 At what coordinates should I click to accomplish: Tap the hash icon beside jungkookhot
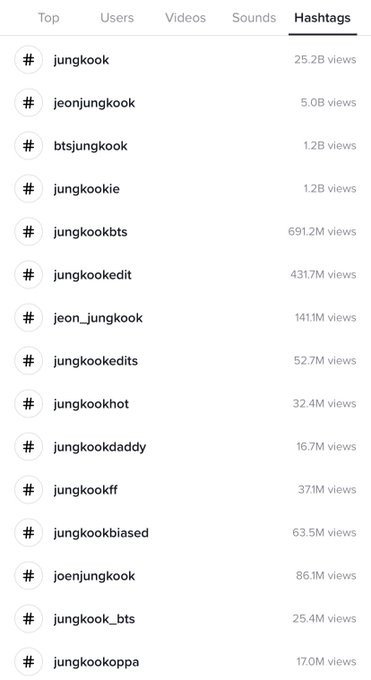click(x=29, y=404)
